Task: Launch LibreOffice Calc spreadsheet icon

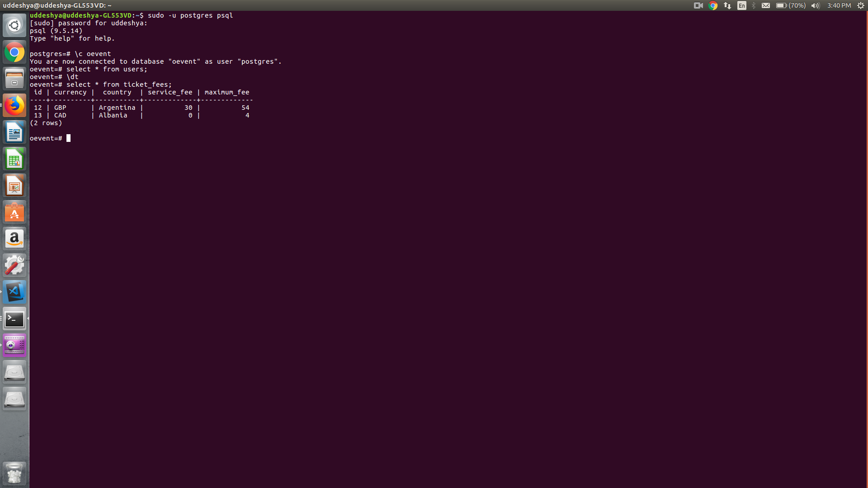Action: [x=14, y=159]
